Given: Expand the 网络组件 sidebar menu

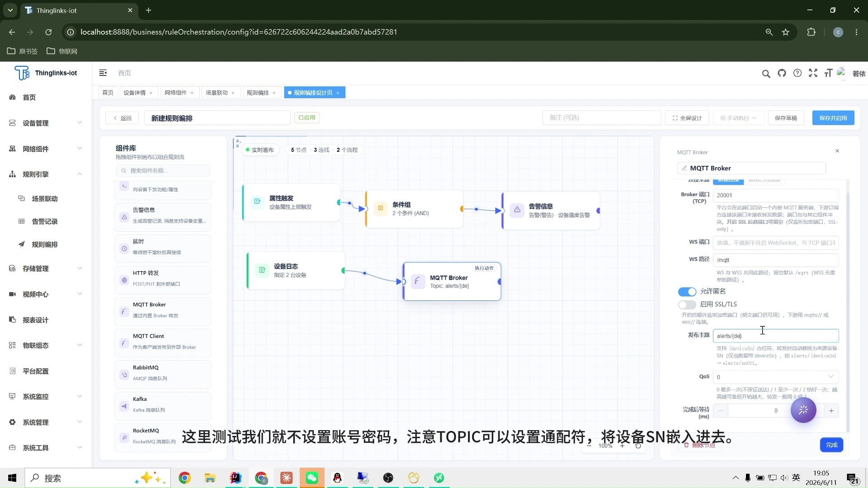Looking at the screenshot, I should [x=46, y=149].
